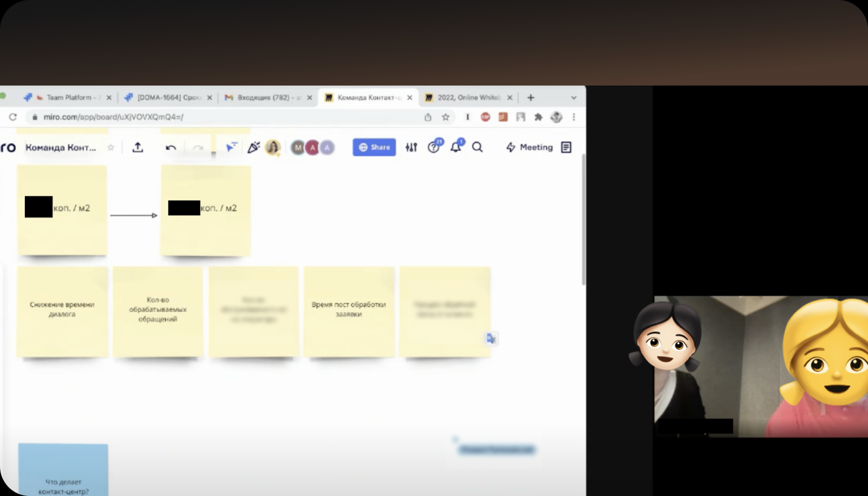Click the Miro settings sliders icon
The width and height of the screenshot is (868, 496).
pos(411,148)
